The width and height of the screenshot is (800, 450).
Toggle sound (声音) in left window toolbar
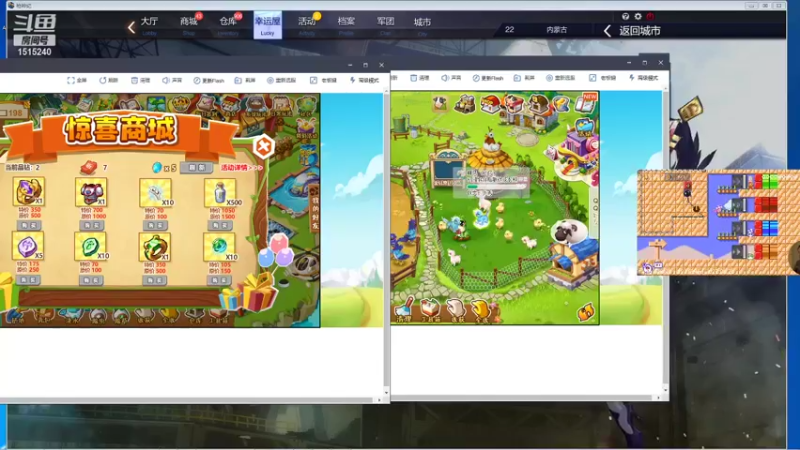(172, 81)
